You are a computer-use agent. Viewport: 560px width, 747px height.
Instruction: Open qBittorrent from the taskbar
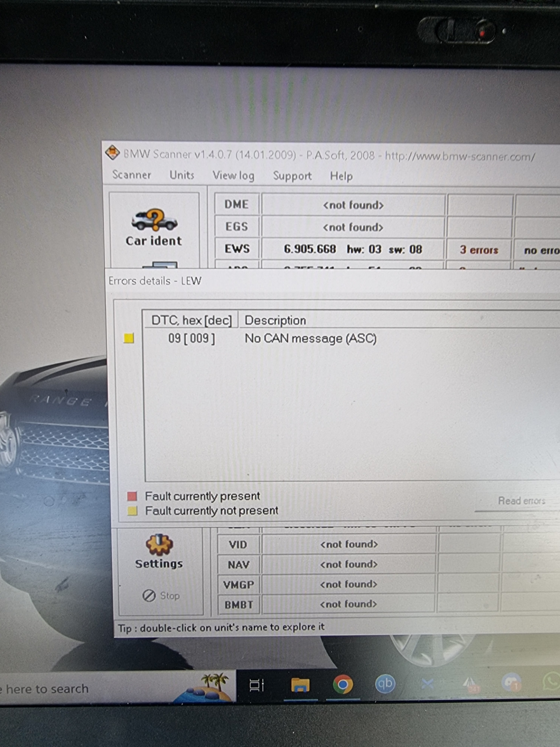coord(385,684)
